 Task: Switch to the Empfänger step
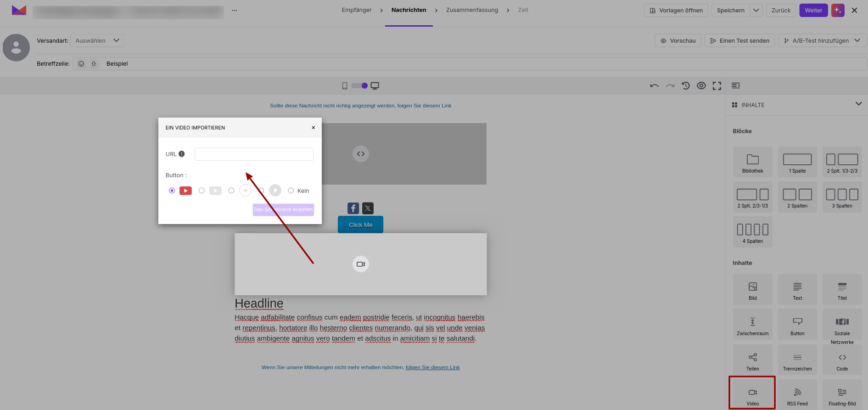(x=357, y=10)
